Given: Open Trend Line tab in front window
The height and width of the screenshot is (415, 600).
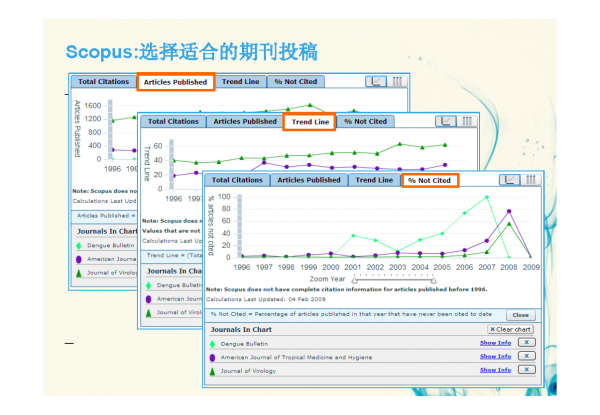Looking at the screenshot, I should click(x=374, y=180).
